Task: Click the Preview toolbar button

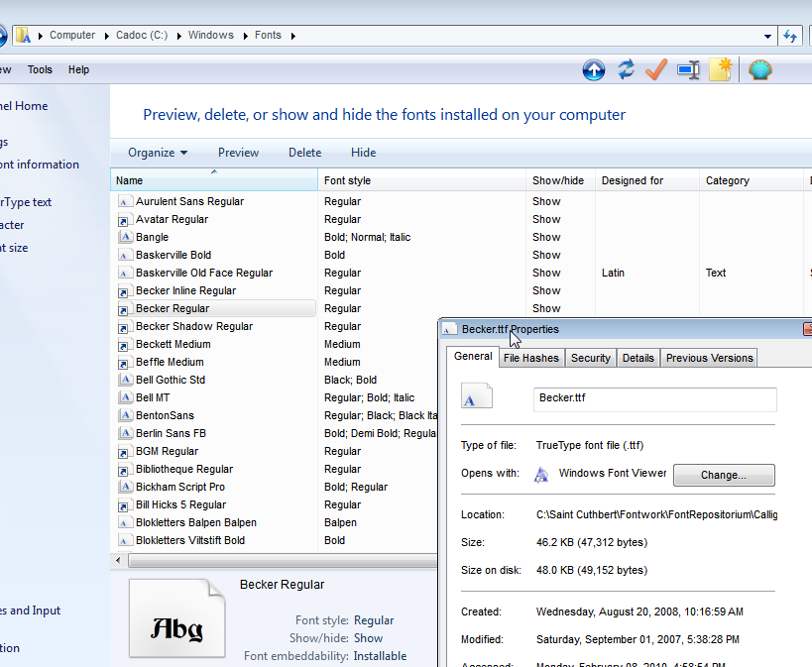Action: (x=238, y=153)
